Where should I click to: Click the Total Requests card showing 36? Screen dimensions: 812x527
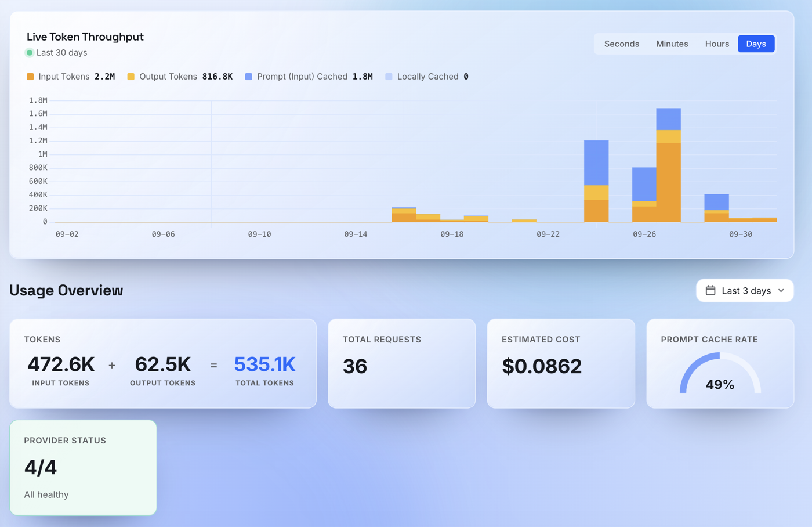[401, 363]
